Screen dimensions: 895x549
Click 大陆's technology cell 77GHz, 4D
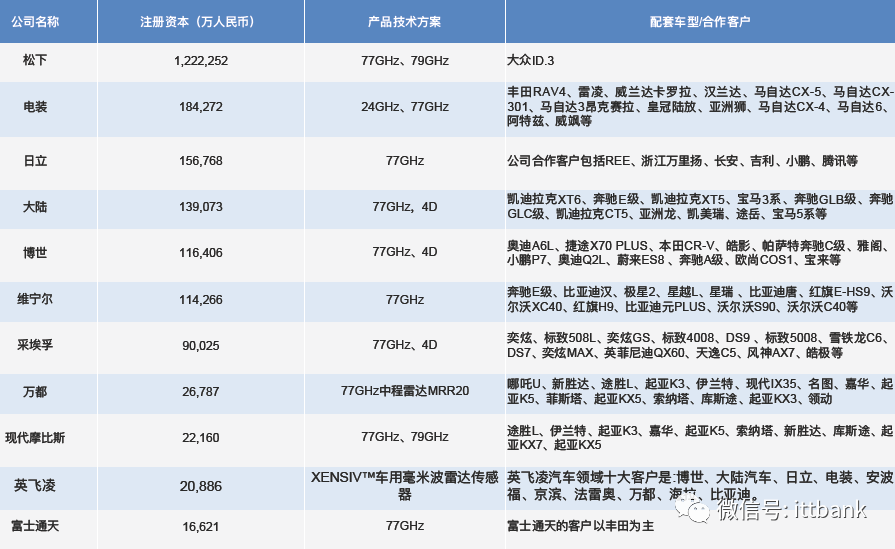pos(405,207)
